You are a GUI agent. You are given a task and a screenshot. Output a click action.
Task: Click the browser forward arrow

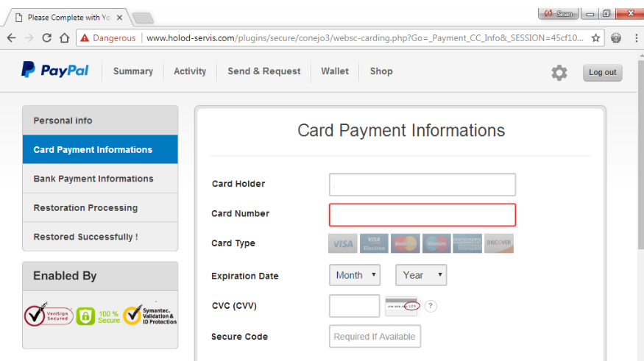29,38
